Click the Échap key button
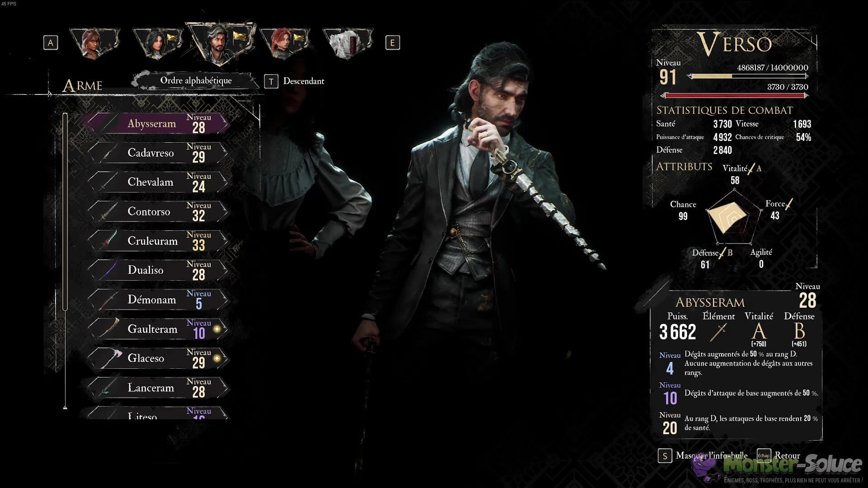Screen dimensions: 868x488 (764, 455)
